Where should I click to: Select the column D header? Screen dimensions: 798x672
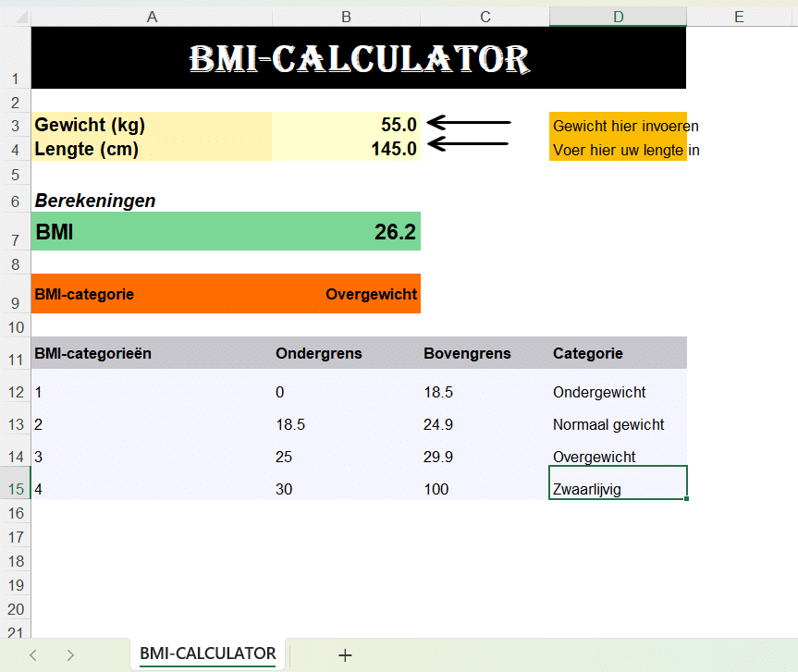click(x=618, y=17)
